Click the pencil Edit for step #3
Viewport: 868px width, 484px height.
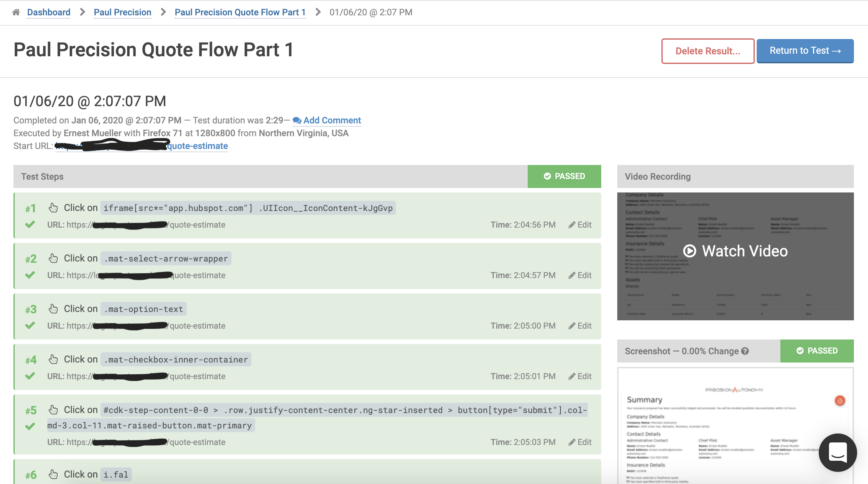point(580,326)
